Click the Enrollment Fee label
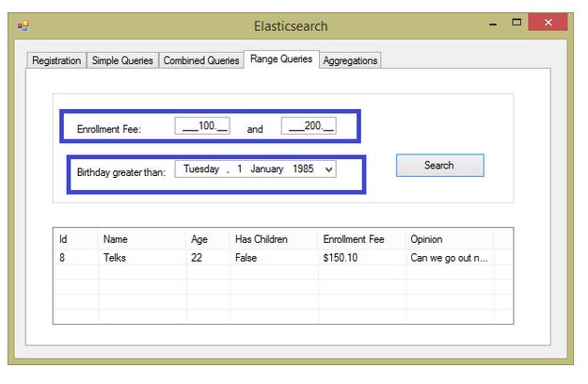588x384 pixels. coord(109,129)
